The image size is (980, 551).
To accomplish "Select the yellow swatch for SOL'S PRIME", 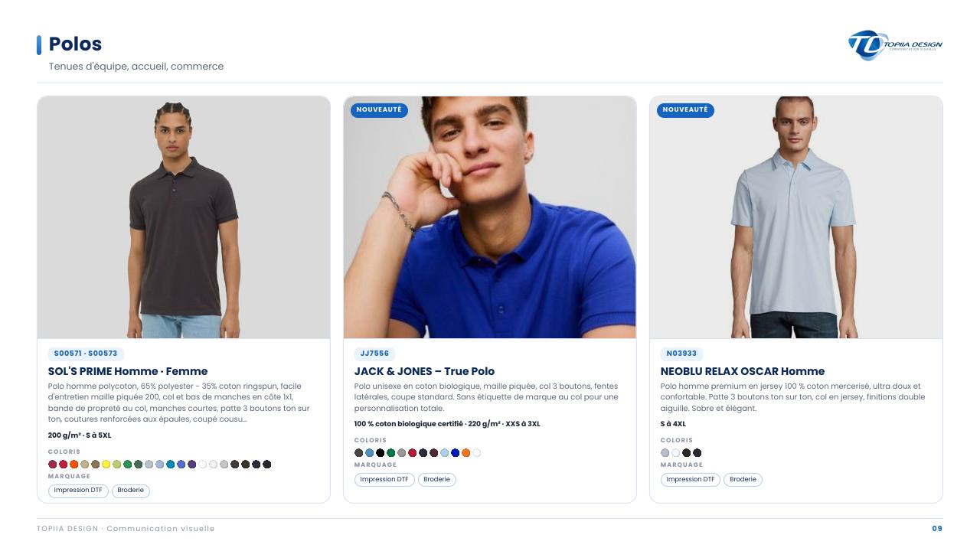I will coord(106,465).
